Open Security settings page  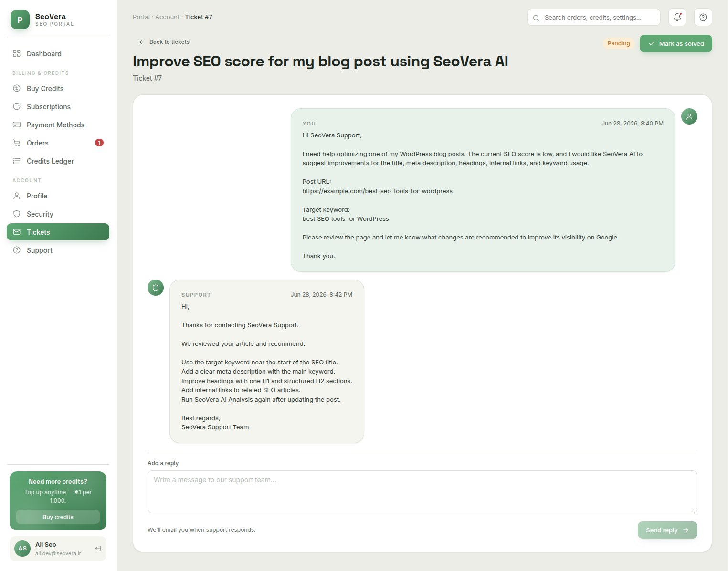58,214
